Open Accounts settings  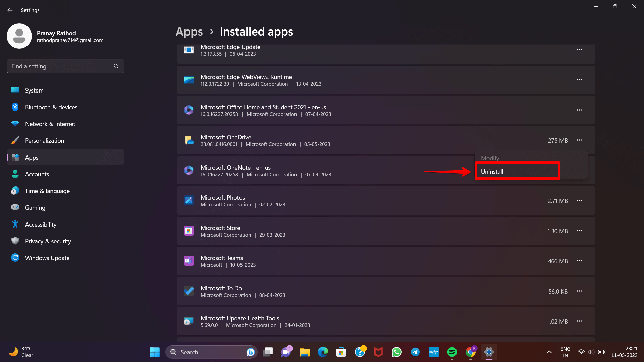coord(65,174)
